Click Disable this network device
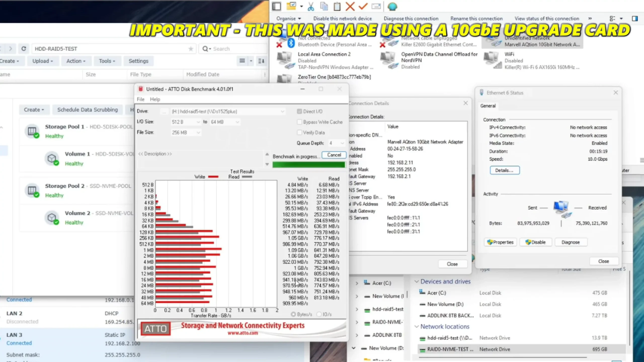This screenshot has width=644, height=362. [x=342, y=19]
